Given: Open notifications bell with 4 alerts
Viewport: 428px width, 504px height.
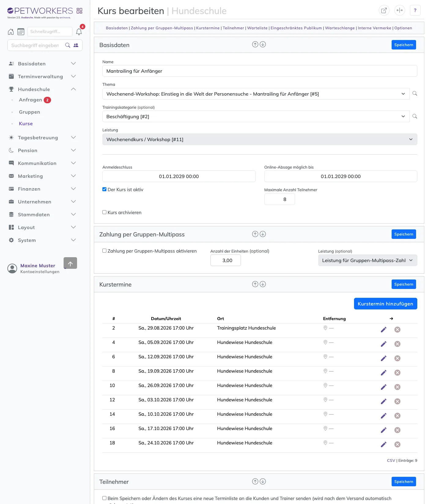Looking at the screenshot, I should [79, 32].
